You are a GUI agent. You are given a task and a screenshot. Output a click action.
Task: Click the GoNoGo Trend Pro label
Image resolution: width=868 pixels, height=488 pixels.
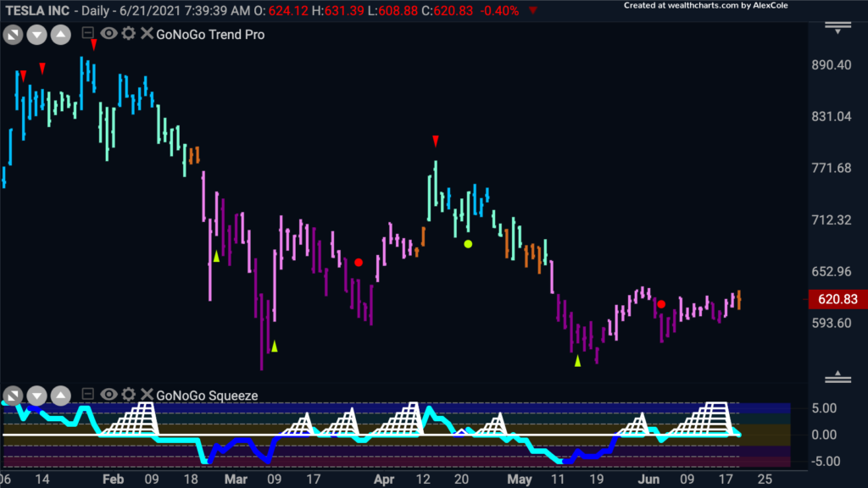(210, 34)
